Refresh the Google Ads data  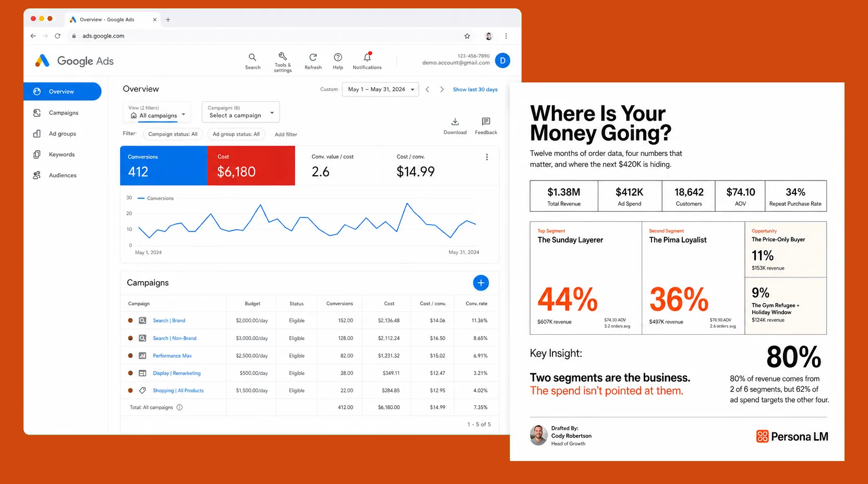(313, 61)
